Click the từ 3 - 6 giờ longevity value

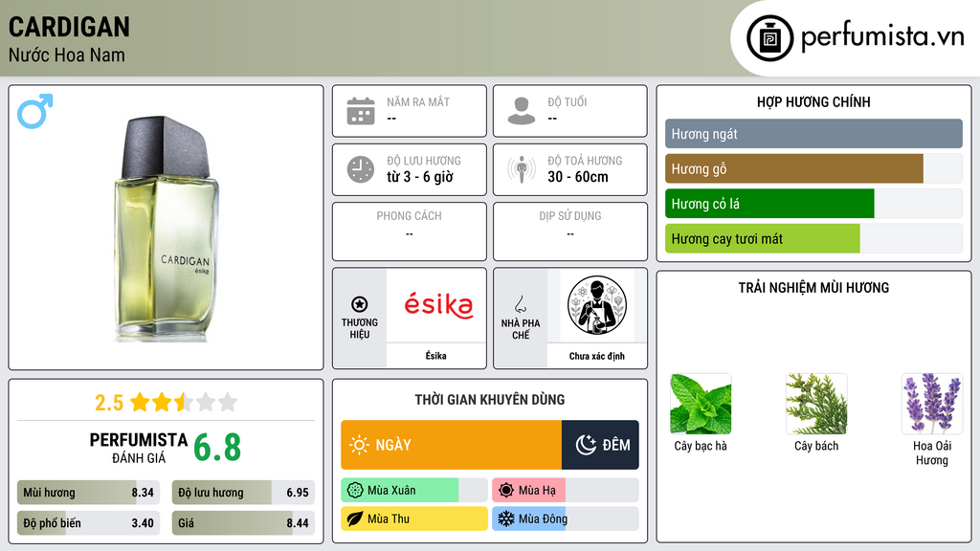420,177
